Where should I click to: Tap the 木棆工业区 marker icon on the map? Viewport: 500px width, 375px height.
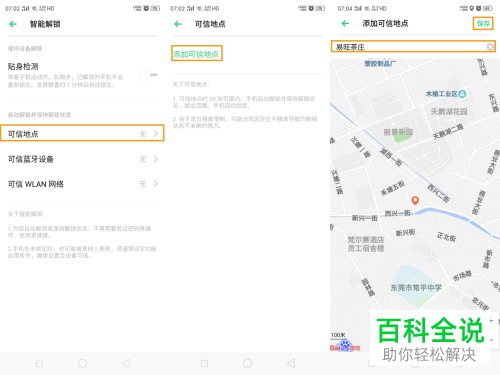pos(462,94)
